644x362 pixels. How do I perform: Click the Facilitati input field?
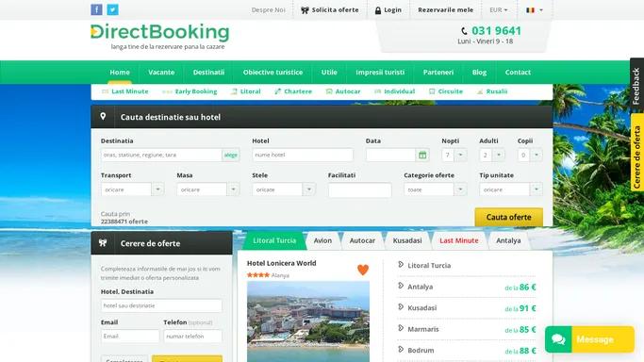tap(360, 190)
